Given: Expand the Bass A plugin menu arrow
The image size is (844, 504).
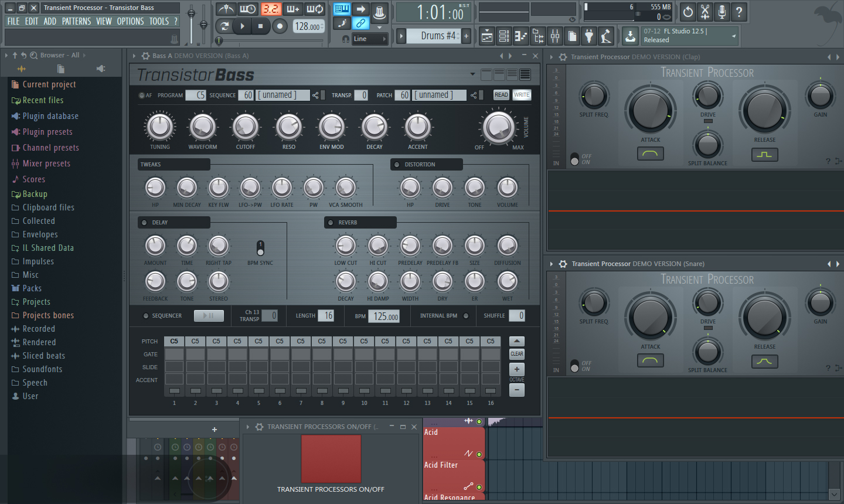Looking at the screenshot, I should tap(134, 56).
